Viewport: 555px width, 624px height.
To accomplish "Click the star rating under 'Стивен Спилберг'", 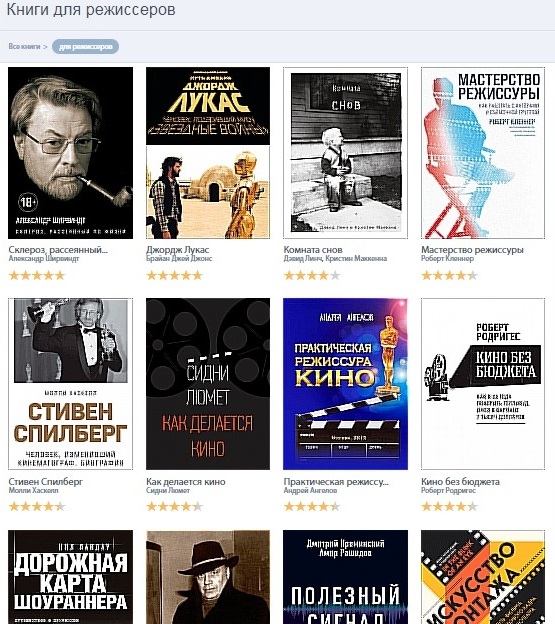I will [37, 507].
